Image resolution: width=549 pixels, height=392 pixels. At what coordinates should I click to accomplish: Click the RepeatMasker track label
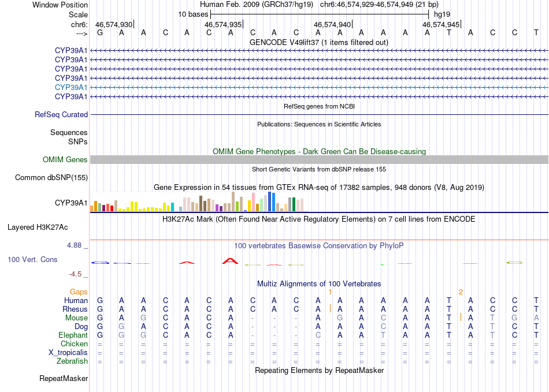point(64,379)
